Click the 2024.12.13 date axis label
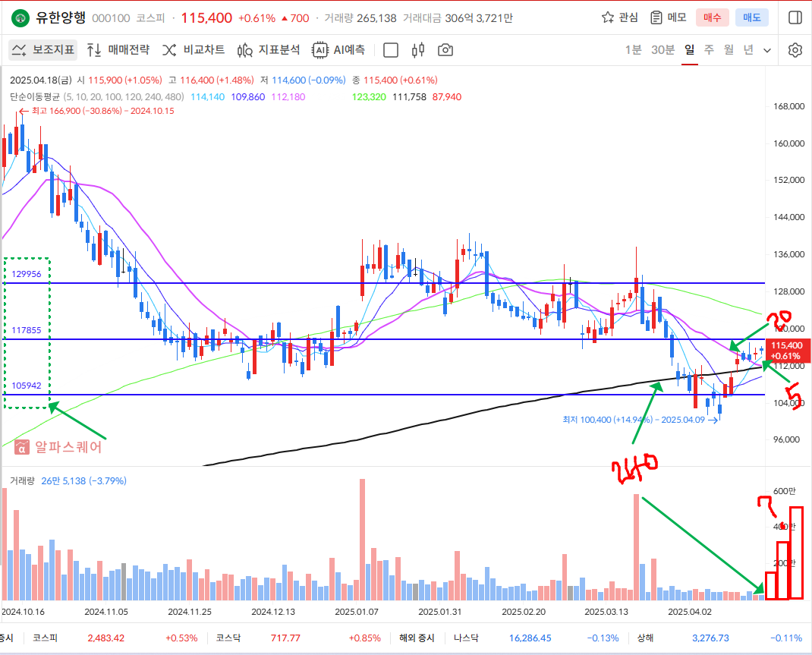The width and height of the screenshot is (812, 655). click(x=273, y=612)
